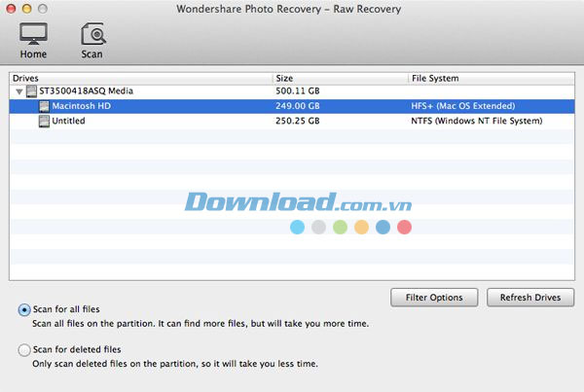Close the Wondershare Photo Recovery window
This screenshot has height=392, width=584.
(11, 9)
